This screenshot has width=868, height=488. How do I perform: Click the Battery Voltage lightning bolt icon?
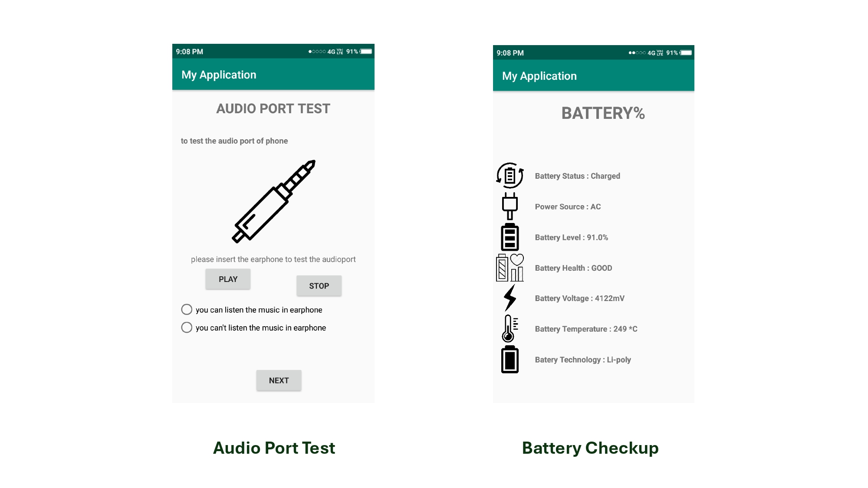[510, 298]
